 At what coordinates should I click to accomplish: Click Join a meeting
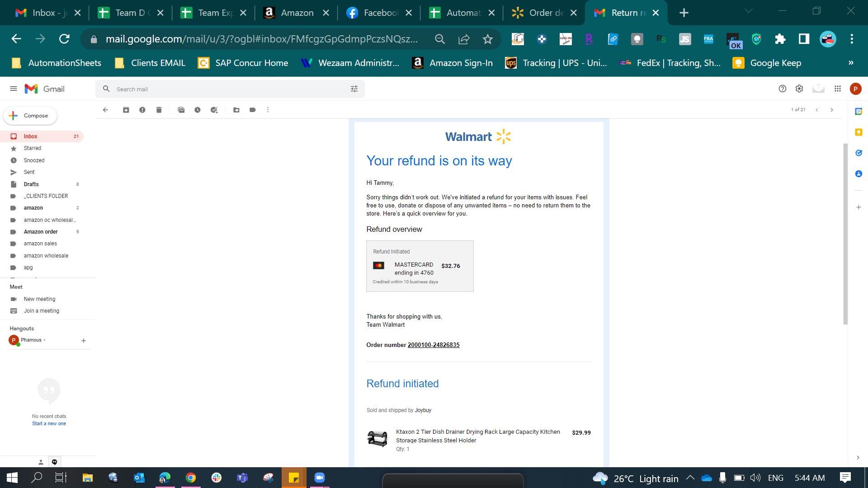click(41, 311)
